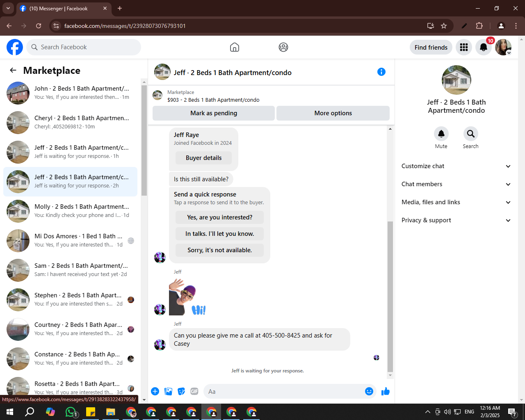525x420 pixels.
Task: Open the account profile picture menu
Action: (x=503, y=47)
